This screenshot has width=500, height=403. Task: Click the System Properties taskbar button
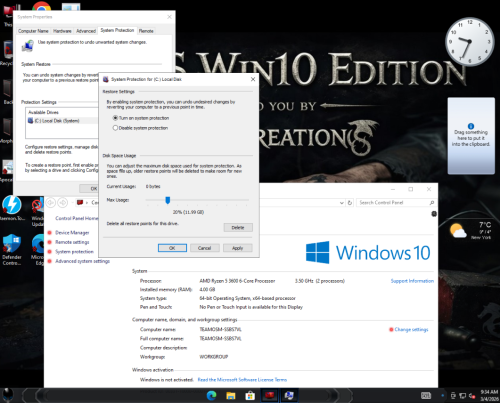(289, 395)
